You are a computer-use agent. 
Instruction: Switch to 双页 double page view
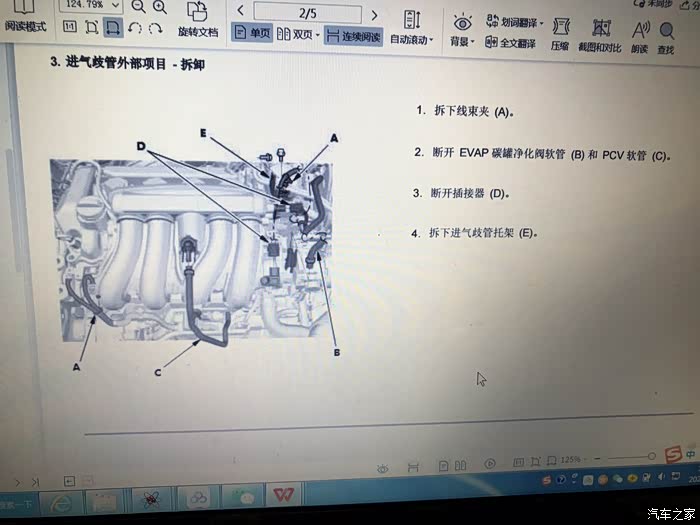coord(294,34)
